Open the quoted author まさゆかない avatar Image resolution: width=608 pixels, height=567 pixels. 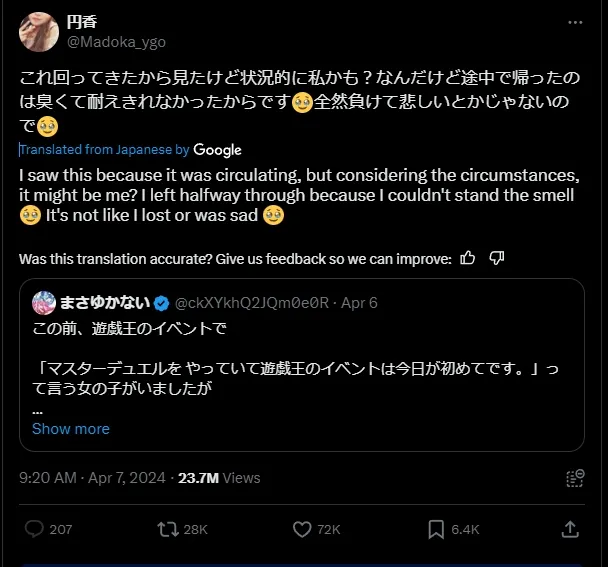pyautogui.click(x=44, y=302)
